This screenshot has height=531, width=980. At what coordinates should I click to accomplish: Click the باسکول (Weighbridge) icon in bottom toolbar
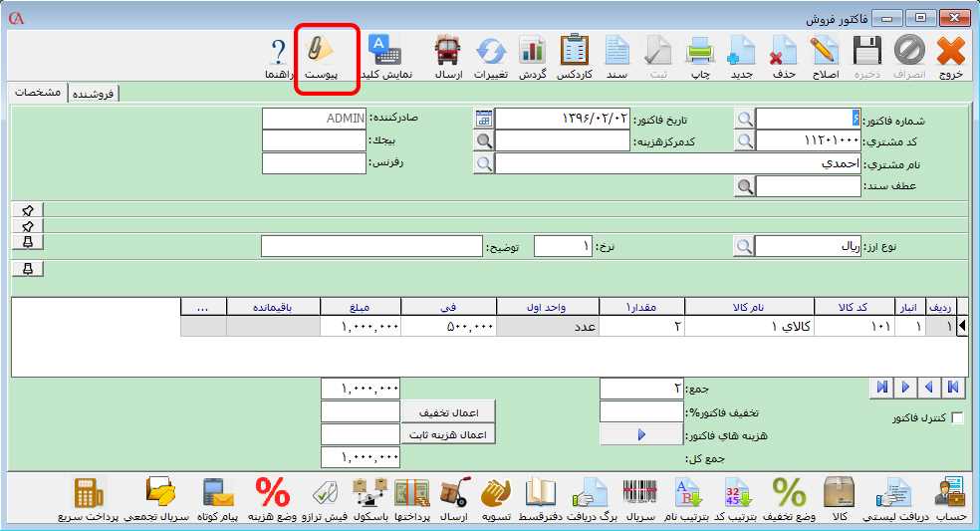(369, 499)
